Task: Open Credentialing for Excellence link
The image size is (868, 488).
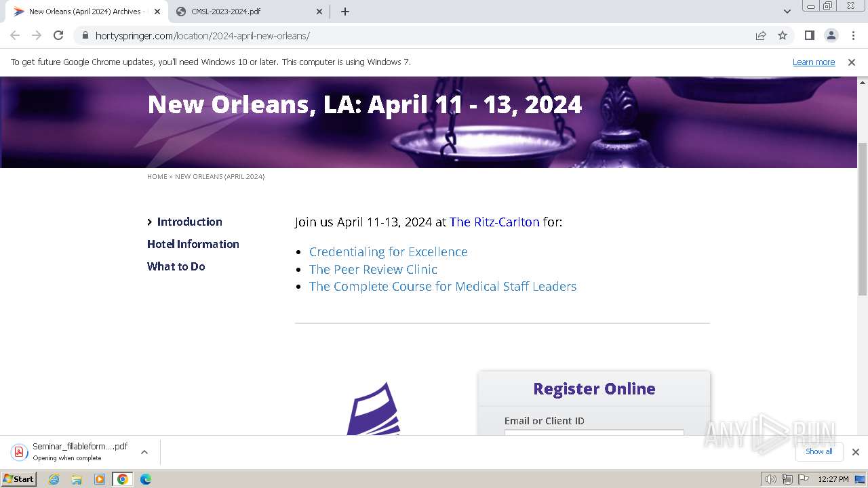Action: point(389,251)
